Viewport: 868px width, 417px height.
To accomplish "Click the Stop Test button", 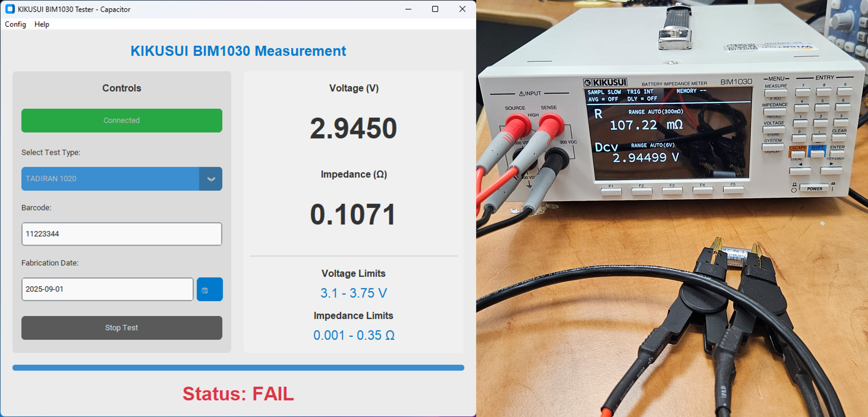I will pyautogui.click(x=122, y=327).
